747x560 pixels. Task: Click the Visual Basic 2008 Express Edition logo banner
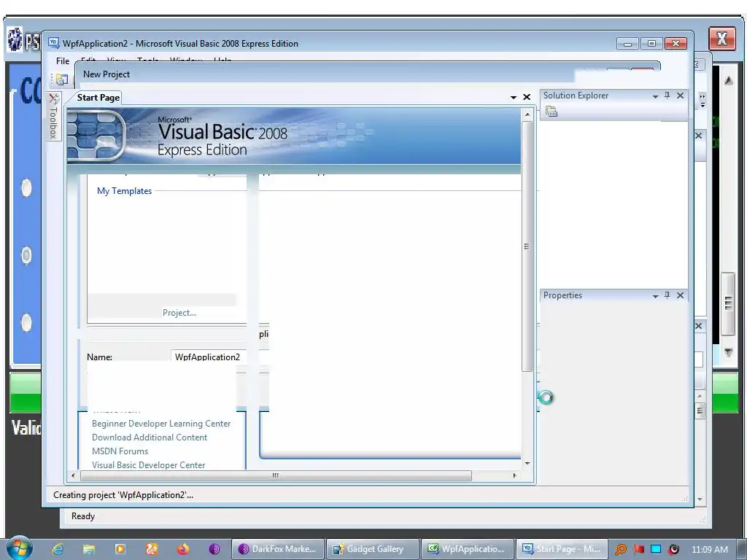click(x=294, y=136)
